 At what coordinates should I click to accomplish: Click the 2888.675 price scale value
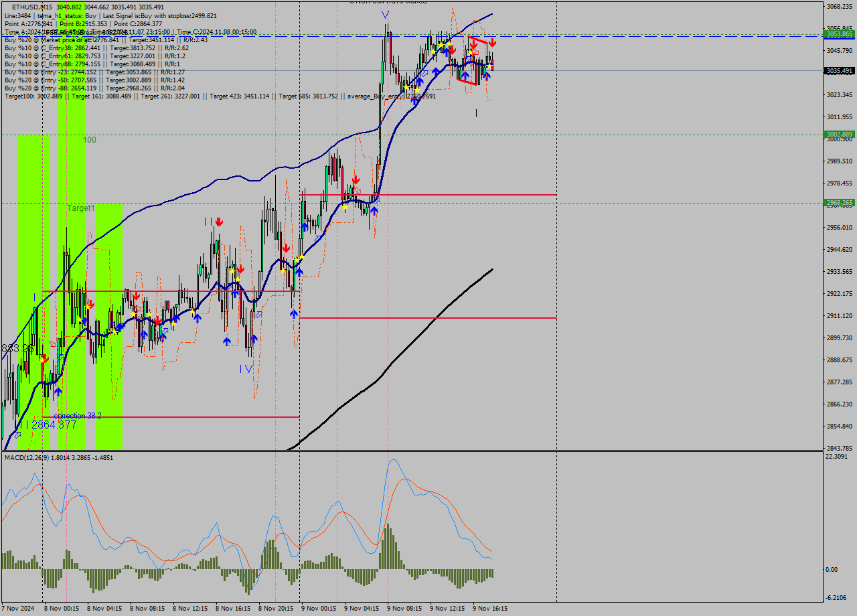(839, 360)
